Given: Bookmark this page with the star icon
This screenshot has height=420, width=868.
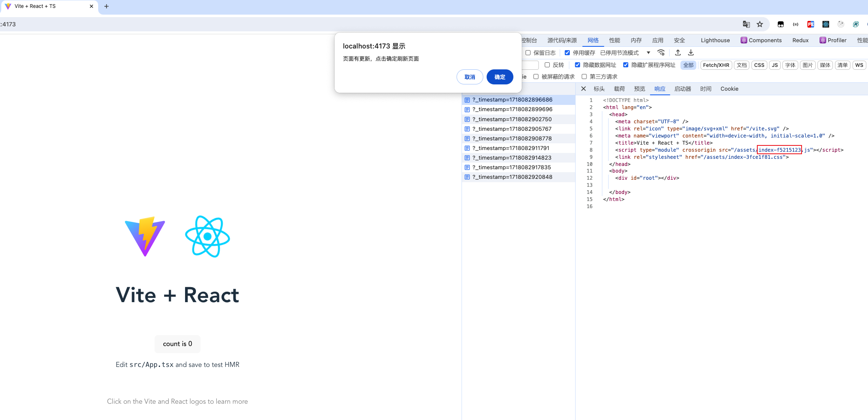Looking at the screenshot, I should 760,24.
